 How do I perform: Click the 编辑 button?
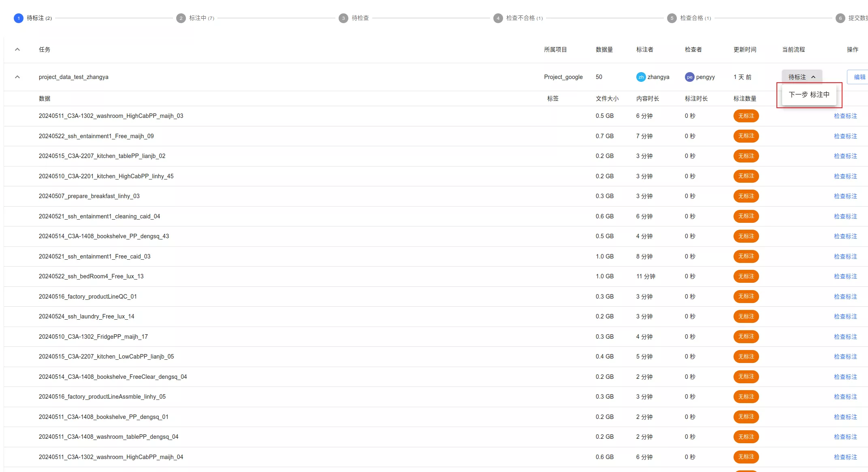[x=859, y=77]
